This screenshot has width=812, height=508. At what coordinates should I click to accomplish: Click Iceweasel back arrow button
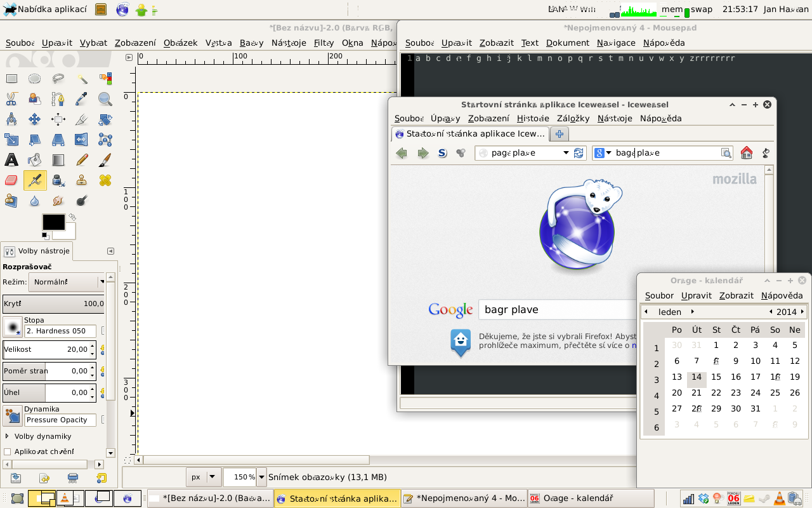pos(402,153)
